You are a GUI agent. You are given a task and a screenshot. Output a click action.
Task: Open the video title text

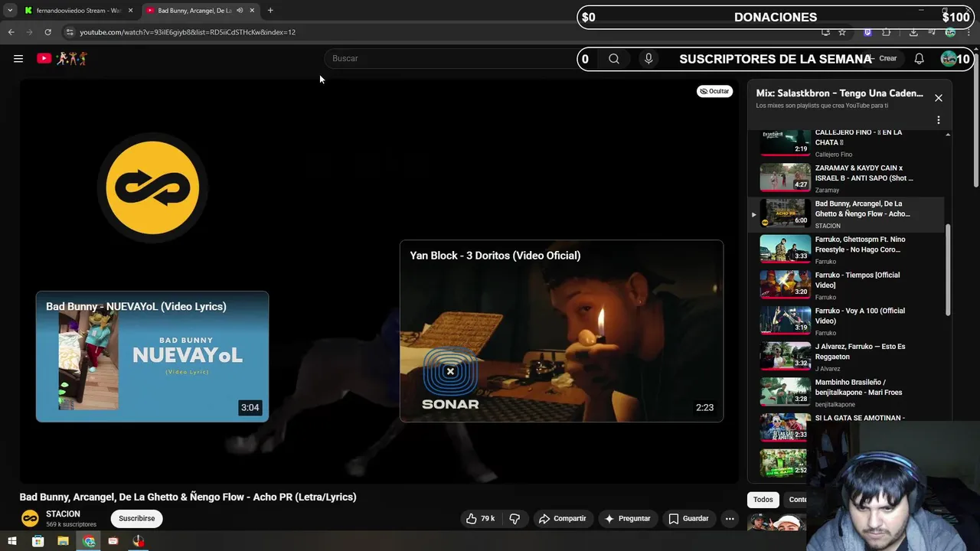pyautogui.click(x=188, y=497)
